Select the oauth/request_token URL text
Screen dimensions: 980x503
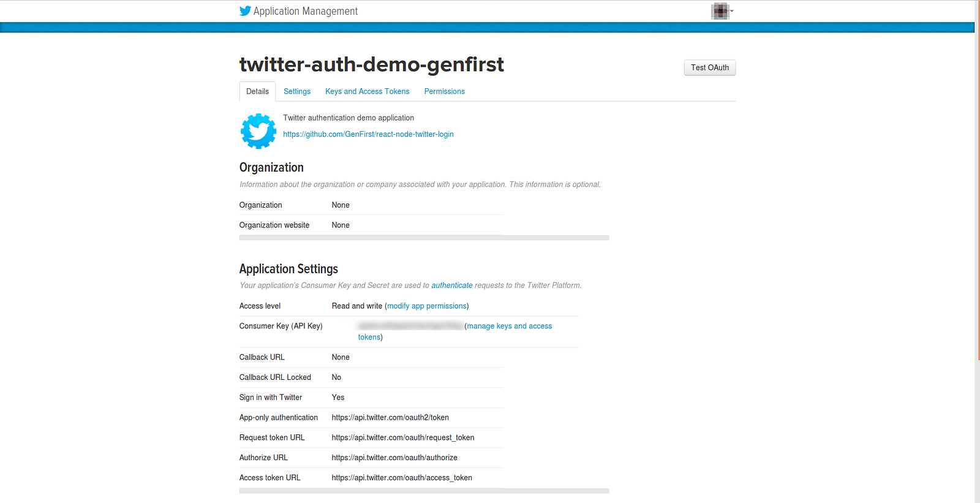click(x=403, y=437)
